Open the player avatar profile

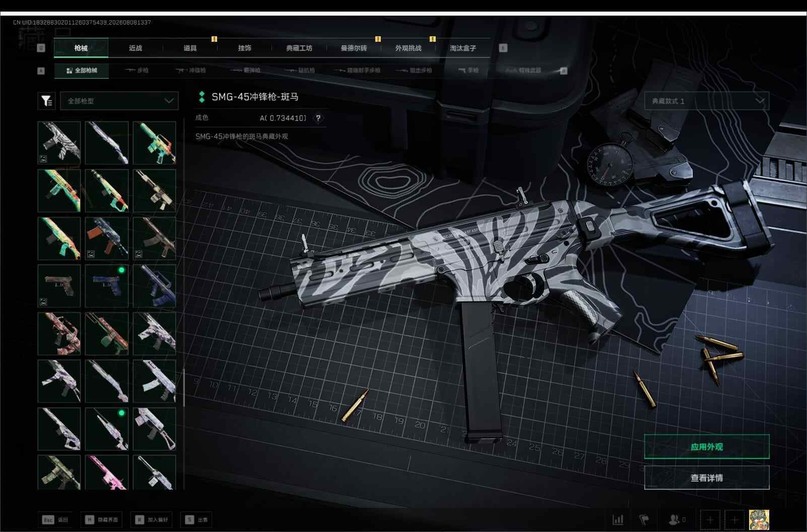point(759,519)
